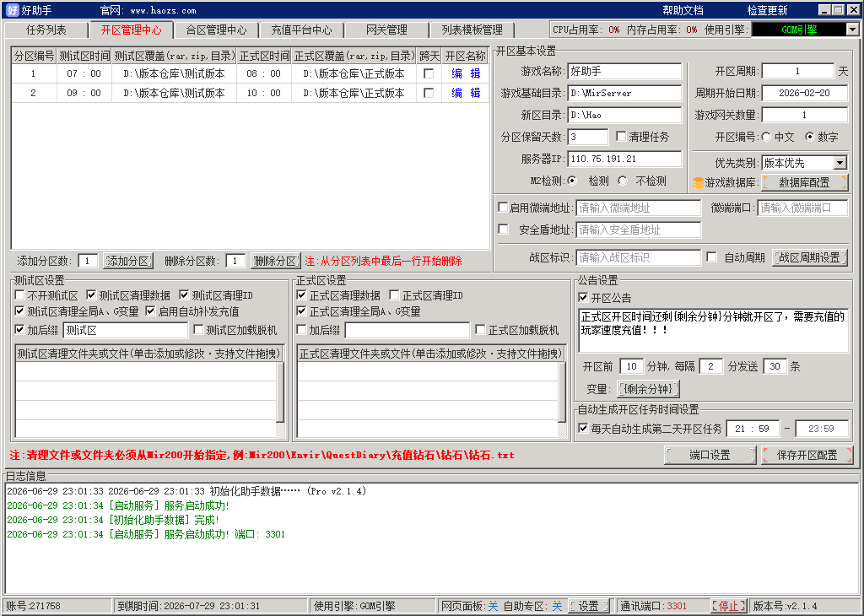The width and height of the screenshot is (864, 616).
Task: Open the 数据库配置 button
Action: pyautogui.click(x=804, y=182)
